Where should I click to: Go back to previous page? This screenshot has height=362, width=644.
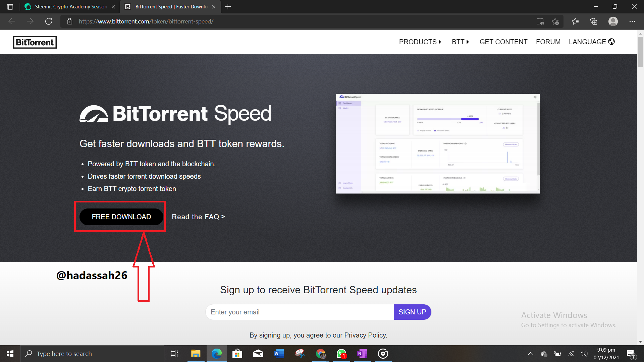tap(12, 21)
